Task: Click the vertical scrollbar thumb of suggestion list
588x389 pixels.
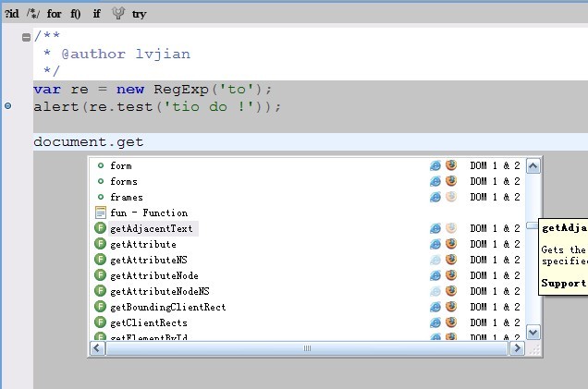Action: pos(533,225)
